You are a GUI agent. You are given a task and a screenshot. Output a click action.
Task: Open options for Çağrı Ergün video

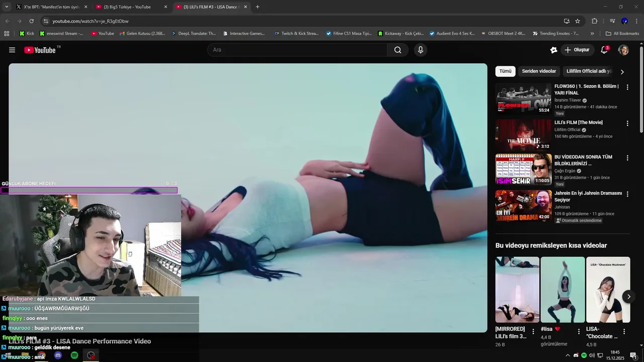tap(627, 158)
